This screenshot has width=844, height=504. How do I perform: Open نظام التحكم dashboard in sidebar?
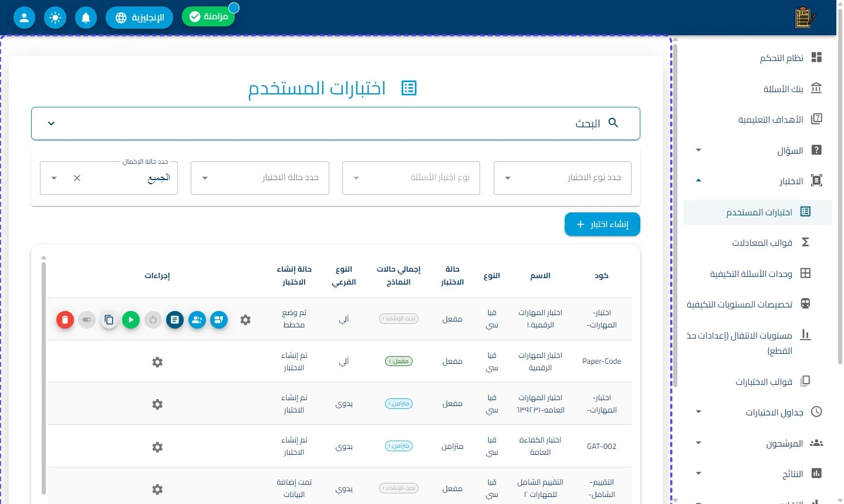[758, 57]
